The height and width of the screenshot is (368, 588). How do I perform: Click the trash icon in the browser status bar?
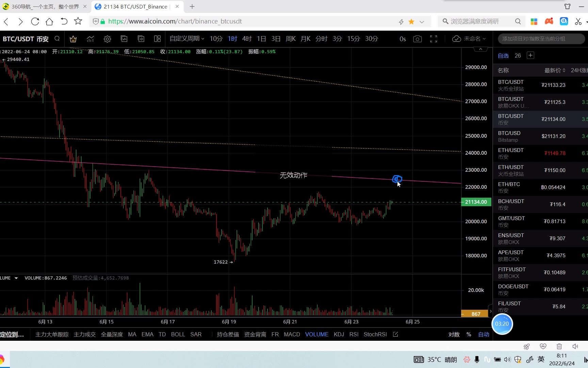click(559, 346)
